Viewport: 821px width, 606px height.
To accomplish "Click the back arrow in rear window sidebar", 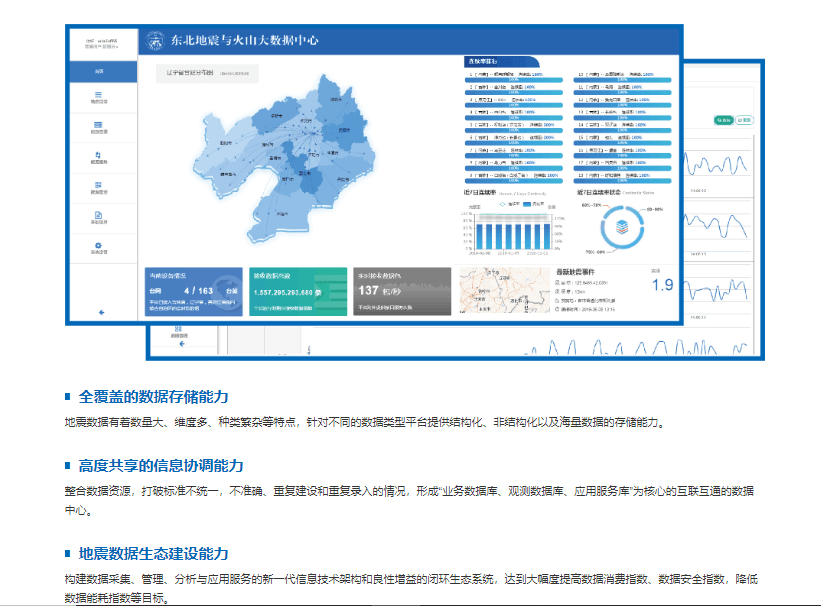I will pos(182,344).
